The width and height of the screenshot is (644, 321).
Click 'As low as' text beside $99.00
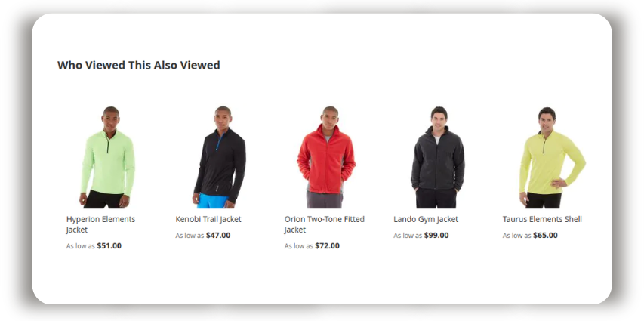click(x=408, y=236)
